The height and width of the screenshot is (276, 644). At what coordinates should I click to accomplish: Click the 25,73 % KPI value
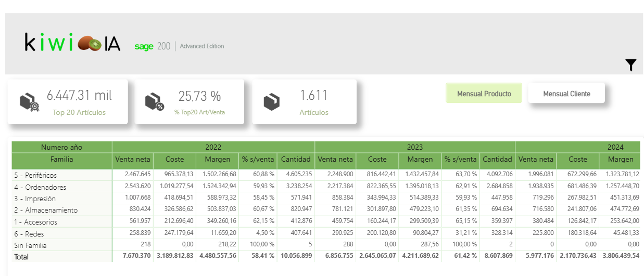tap(199, 96)
